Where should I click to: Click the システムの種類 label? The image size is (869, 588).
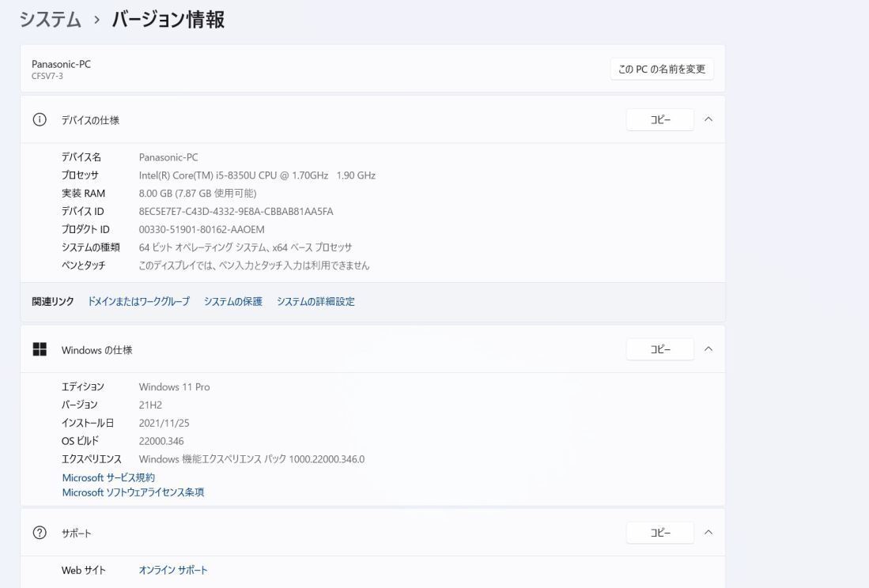point(90,247)
